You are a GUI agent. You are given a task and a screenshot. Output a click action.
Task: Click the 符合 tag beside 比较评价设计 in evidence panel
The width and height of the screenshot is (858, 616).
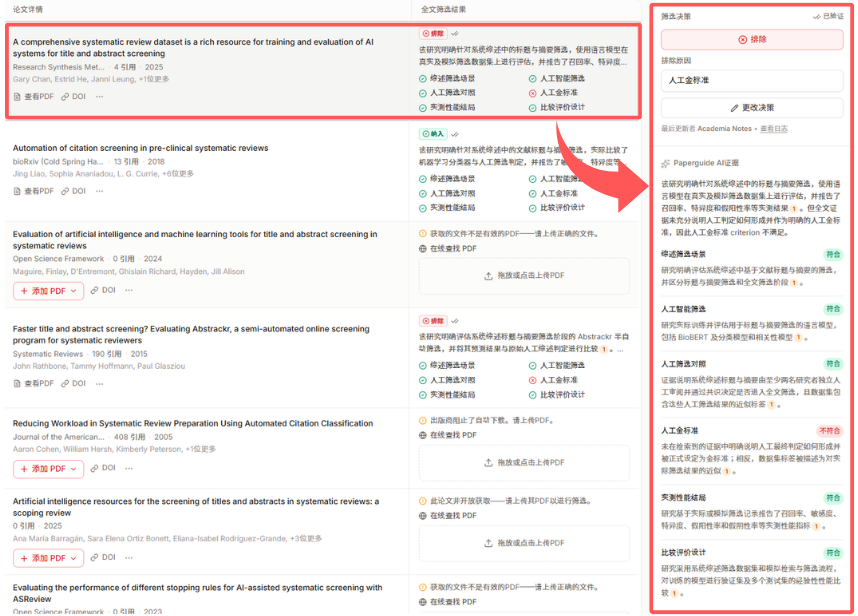click(833, 553)
